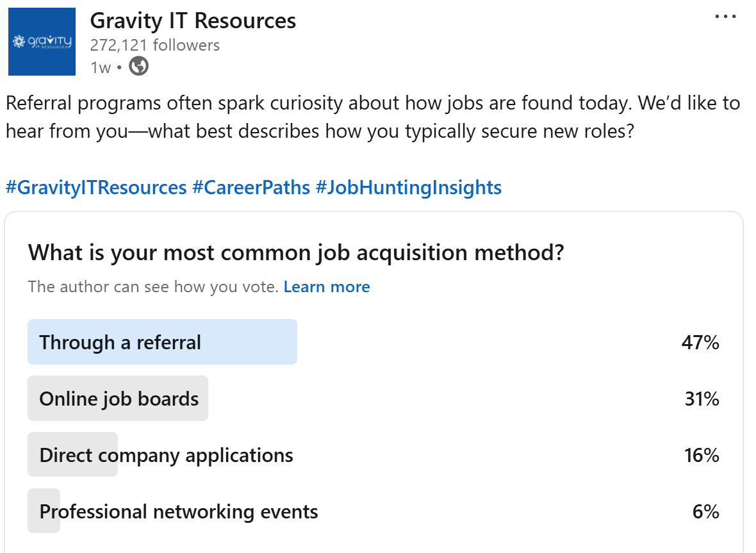Click the 47% poll result
The height and width of the screenshot is (553, 756).
(700, 342)
